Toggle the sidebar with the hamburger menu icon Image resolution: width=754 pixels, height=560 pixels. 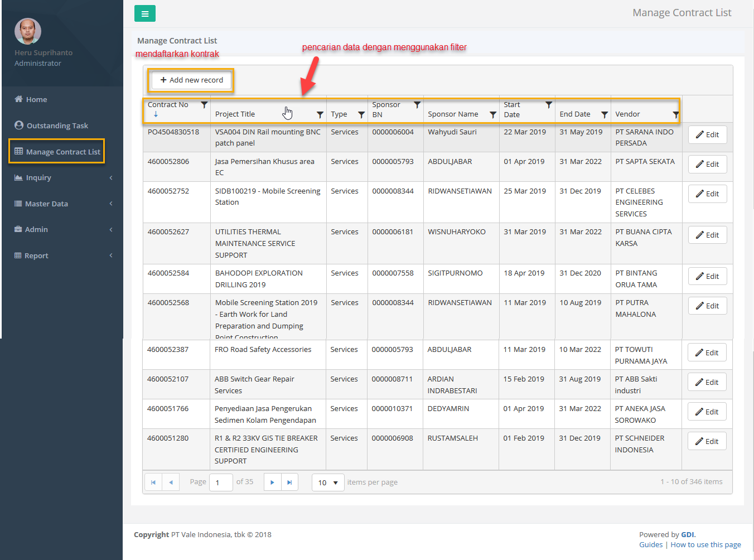coord(145,14)
